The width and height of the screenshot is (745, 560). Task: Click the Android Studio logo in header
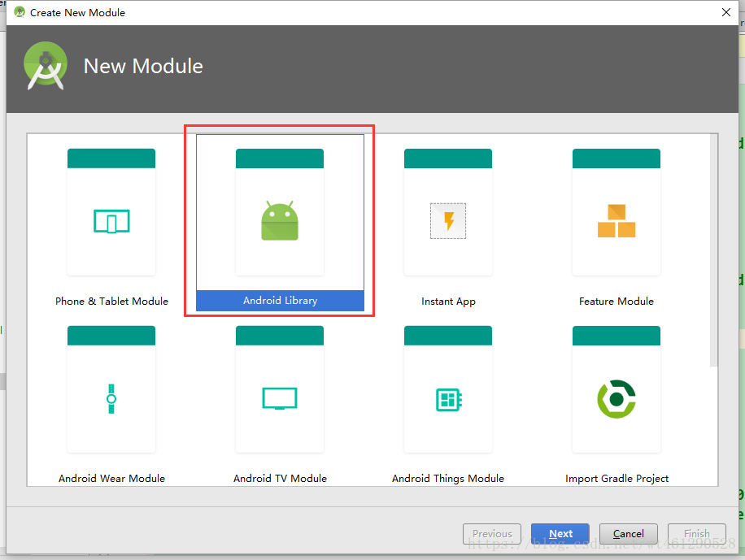[46, 66]
